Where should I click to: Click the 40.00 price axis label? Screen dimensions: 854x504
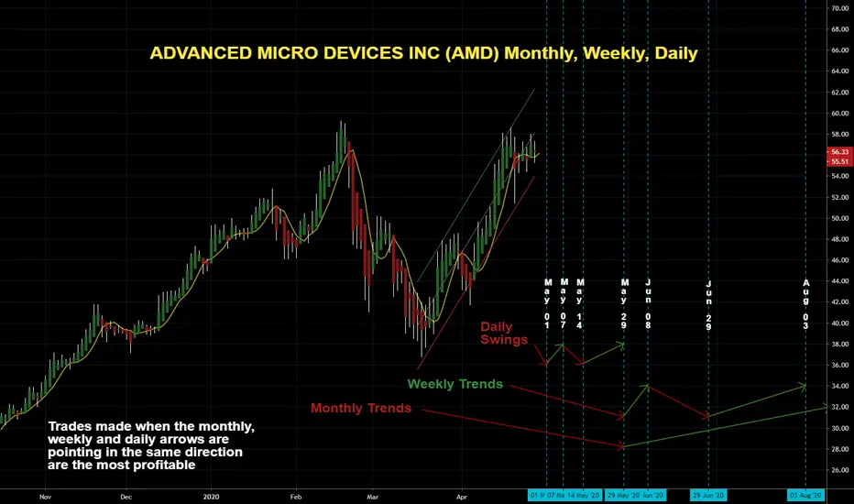840,323
